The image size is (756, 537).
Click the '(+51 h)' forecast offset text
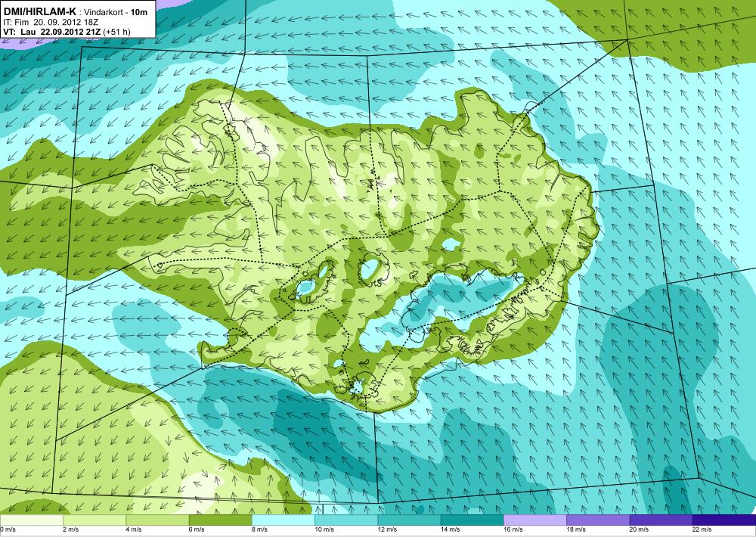[115, 32]
